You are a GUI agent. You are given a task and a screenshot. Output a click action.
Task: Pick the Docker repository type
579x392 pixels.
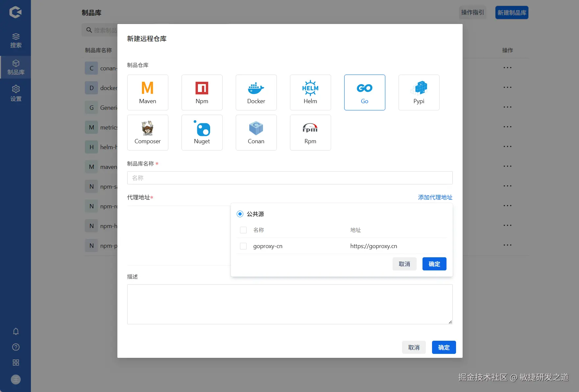click(x=256, y=92)
